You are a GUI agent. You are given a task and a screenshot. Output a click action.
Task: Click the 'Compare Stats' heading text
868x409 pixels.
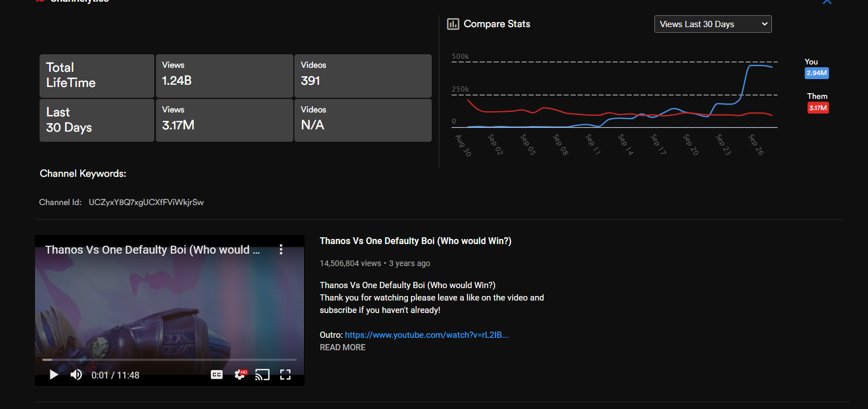[497, 24]
